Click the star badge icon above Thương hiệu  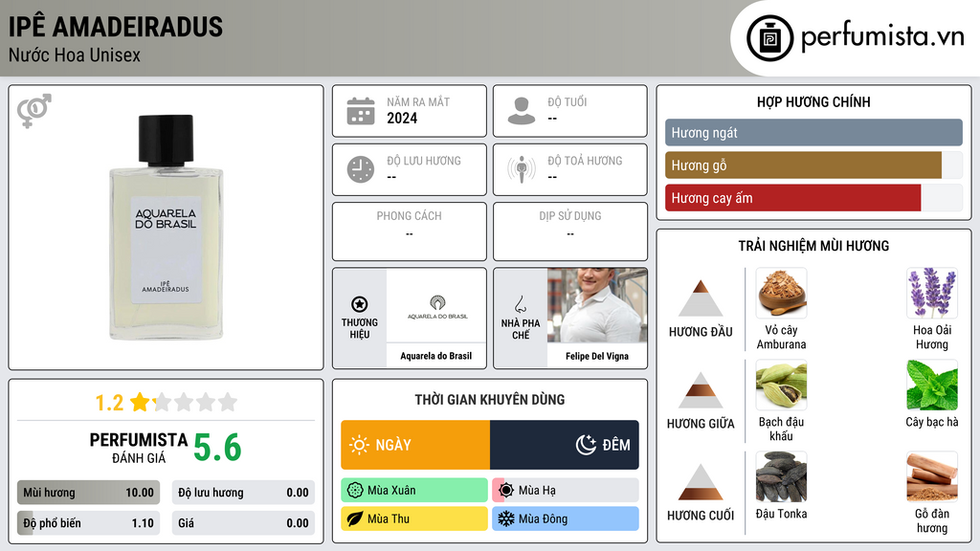[360, 304]
